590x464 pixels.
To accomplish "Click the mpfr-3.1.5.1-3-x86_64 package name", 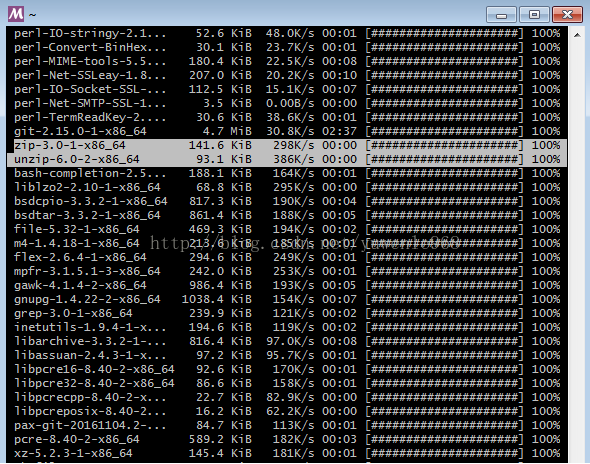I will pos(87,271).
